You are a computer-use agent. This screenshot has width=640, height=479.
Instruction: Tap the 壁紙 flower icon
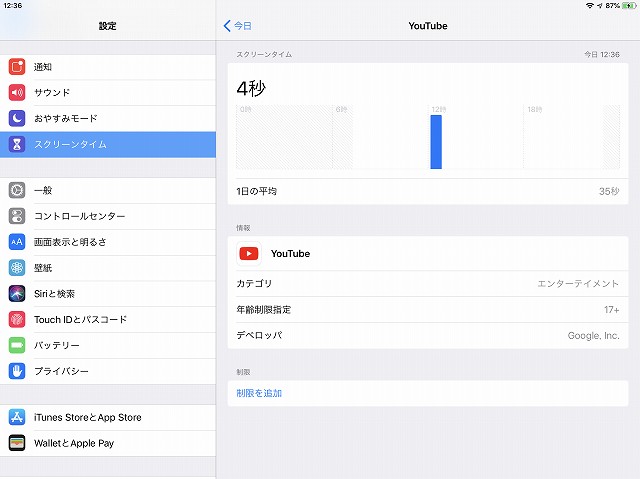point(17,268)
